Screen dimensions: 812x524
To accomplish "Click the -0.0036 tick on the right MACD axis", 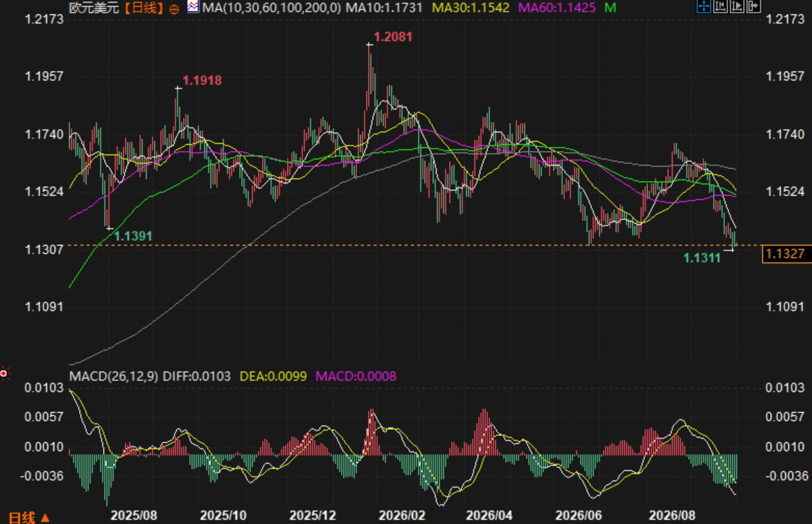I will click(786, 476).
